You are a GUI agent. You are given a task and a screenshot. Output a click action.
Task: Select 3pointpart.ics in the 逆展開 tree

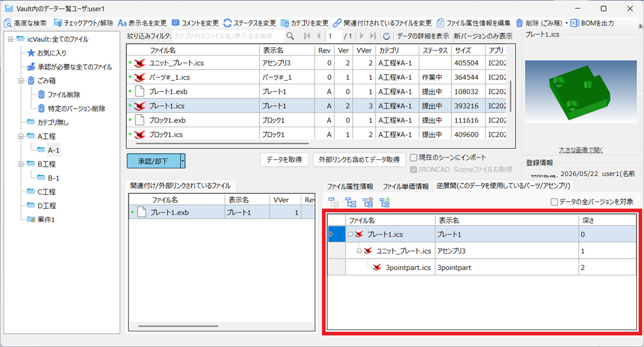pos(408,268)
